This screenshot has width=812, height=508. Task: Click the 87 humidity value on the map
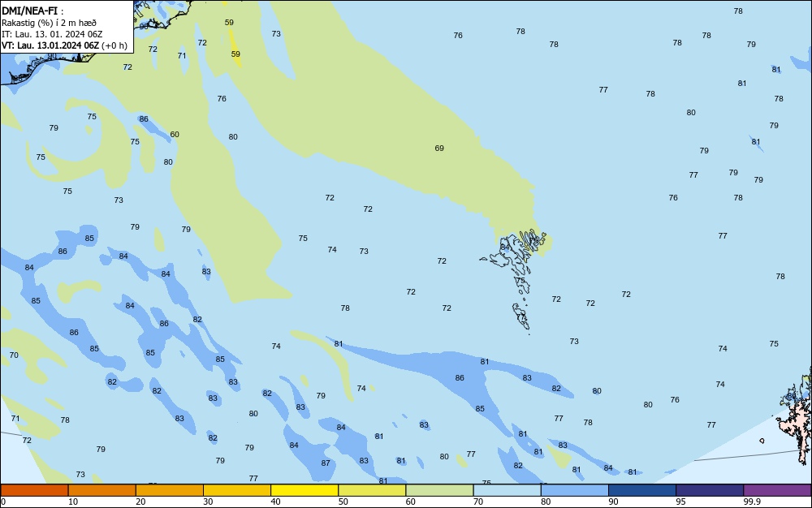[x=326, y=463]
